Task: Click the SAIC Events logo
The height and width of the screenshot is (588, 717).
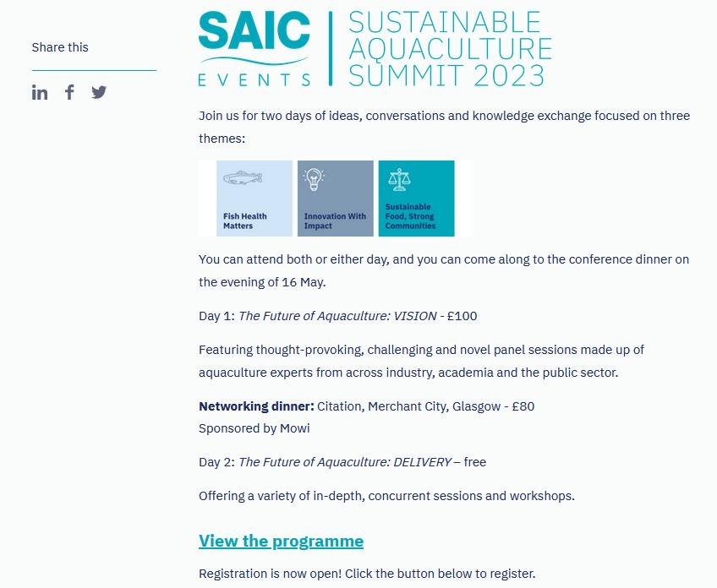Action: point(255,49)
